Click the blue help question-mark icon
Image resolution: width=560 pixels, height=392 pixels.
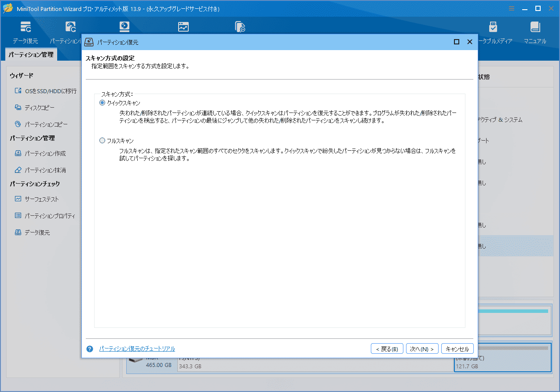tap(90, 349)
